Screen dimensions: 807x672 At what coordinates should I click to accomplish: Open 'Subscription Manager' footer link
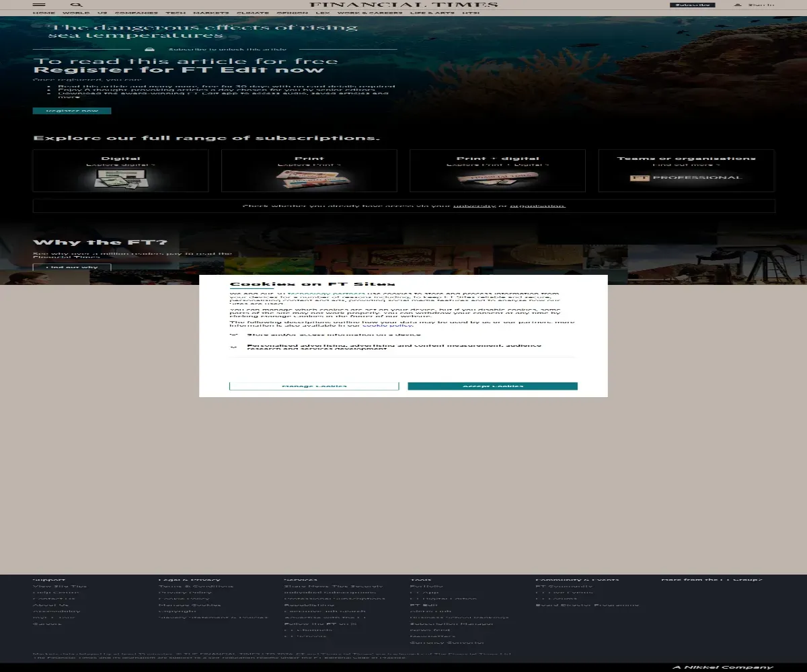pyautogui.click(x=451, y=624)
